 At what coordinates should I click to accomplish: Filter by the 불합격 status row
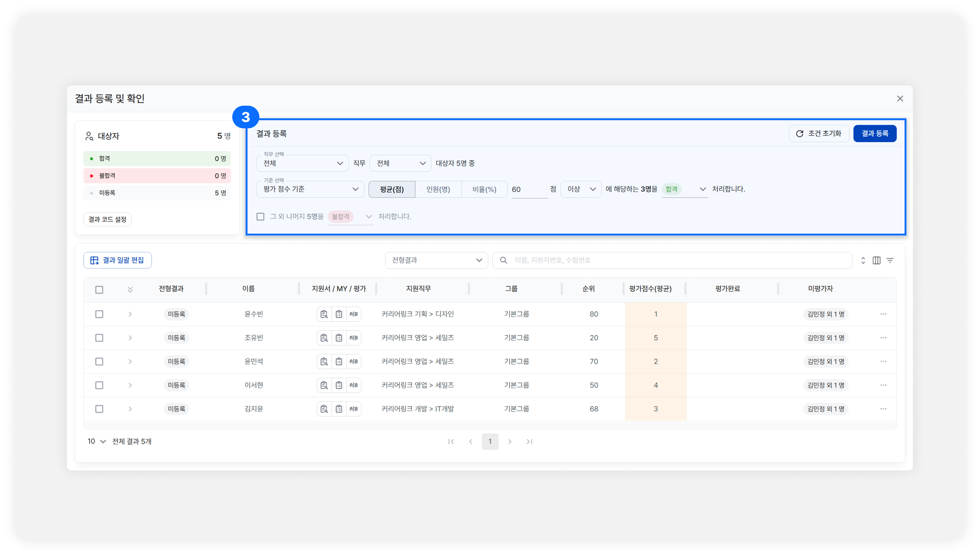157,176
